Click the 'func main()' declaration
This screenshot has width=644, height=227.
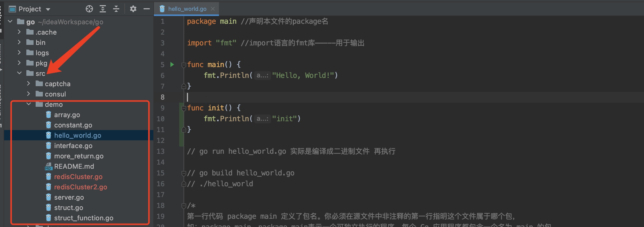209,64
